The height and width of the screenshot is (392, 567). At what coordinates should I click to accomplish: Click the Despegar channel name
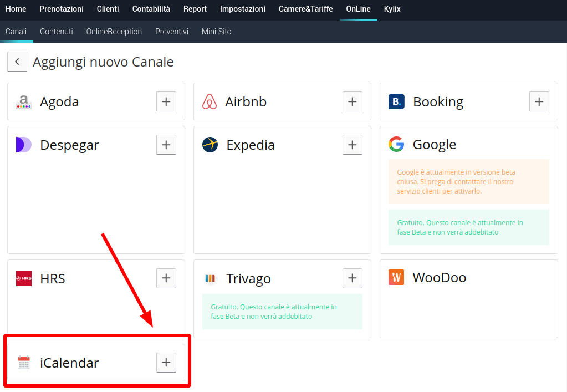[x=69, y=145]
